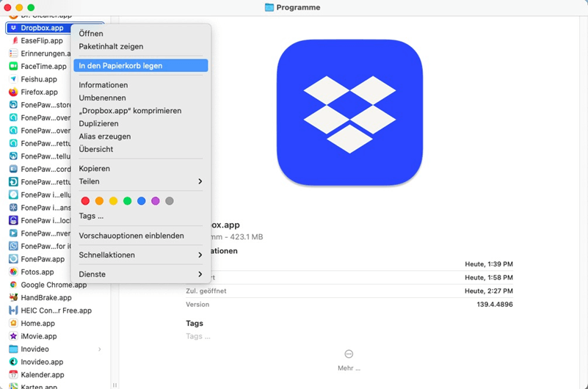Click the Programme folder icon in title bar
Screen dimensions: 588x389
(269, 7)
